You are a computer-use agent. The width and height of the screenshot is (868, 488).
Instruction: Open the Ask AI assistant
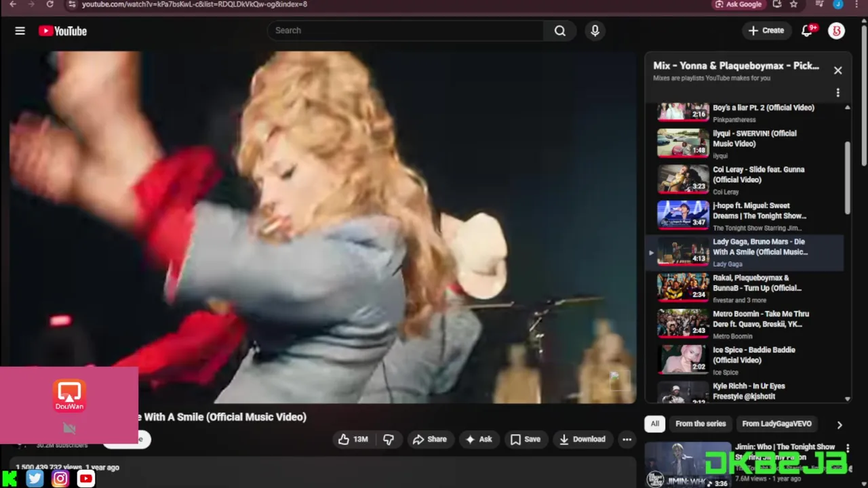click(x=479, y=439)
